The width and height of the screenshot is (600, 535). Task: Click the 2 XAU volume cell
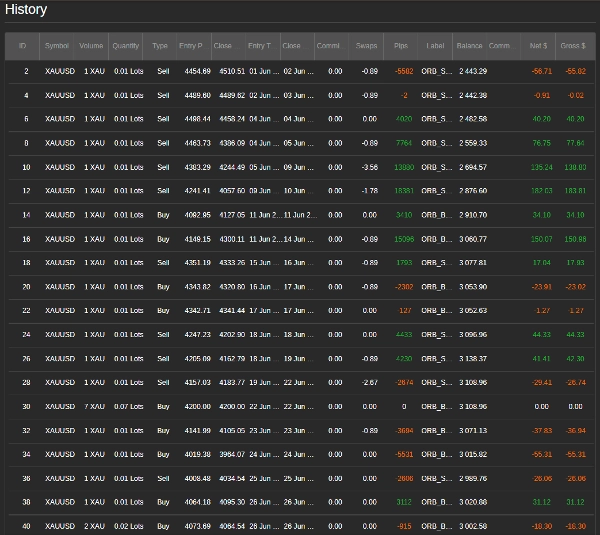tap(94, 527)
